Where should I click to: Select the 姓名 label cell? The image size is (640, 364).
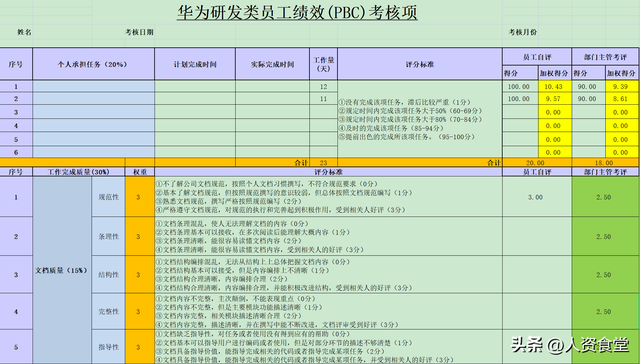24,32
